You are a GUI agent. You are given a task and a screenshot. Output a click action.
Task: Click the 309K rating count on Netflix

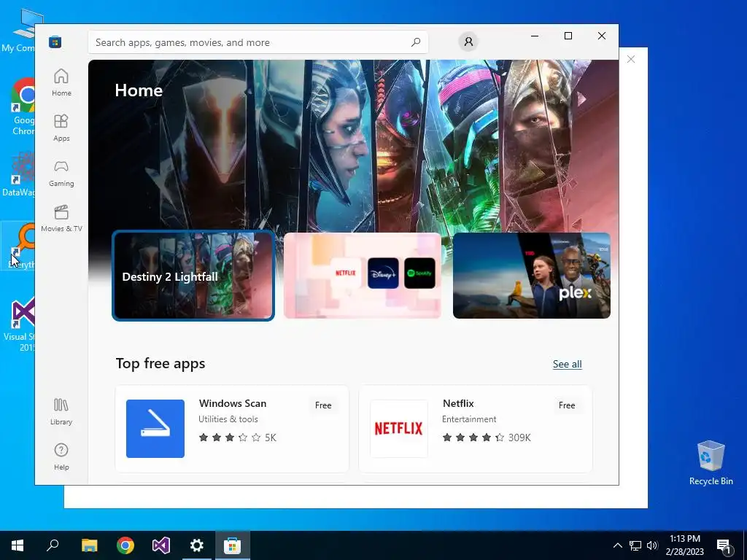[519, 437]
